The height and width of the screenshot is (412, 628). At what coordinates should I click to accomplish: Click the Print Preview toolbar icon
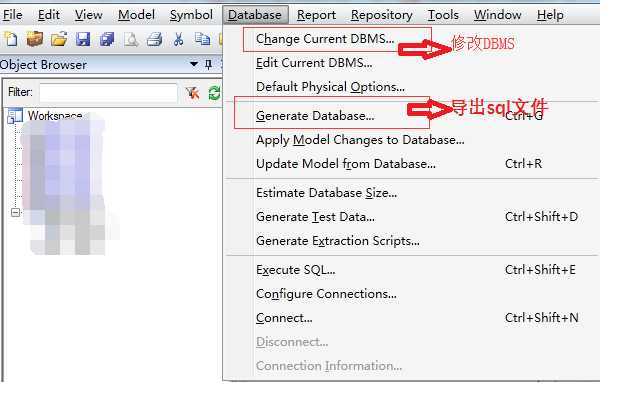(131, 39)
